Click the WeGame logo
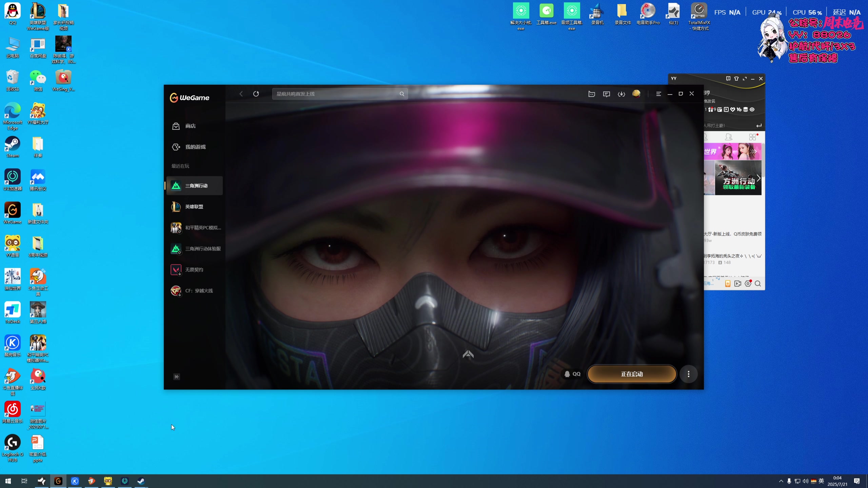868x488 pixels. 190,98
